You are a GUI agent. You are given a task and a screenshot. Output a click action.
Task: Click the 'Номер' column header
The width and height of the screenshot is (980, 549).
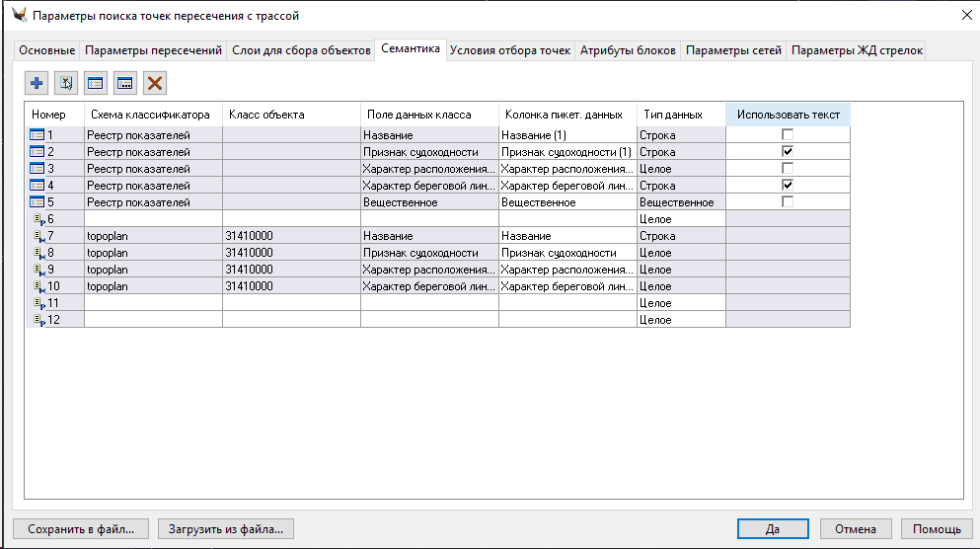(x=55, y=115)
